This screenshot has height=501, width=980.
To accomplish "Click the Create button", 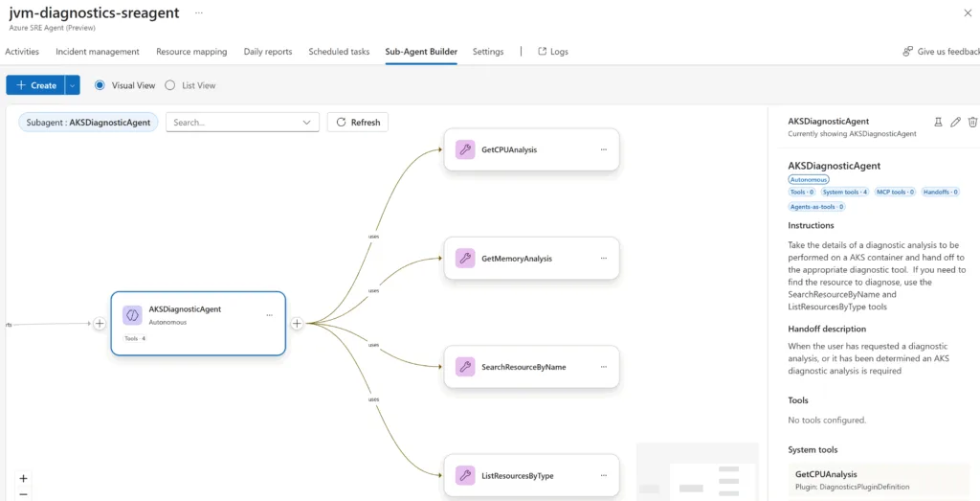I will pyautogui.click(x=35, y=85).
